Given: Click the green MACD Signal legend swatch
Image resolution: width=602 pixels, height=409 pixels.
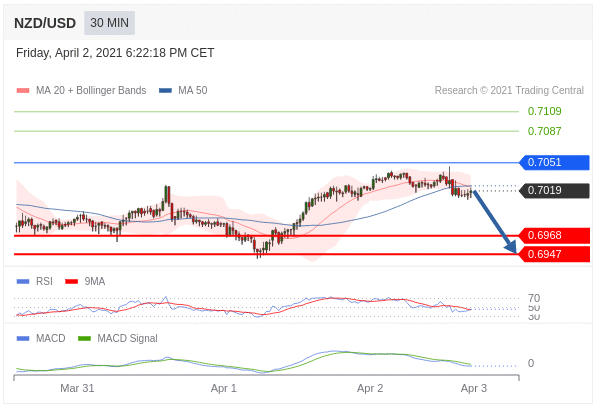Looking at the screenshot, I should [x=84, y=339].
